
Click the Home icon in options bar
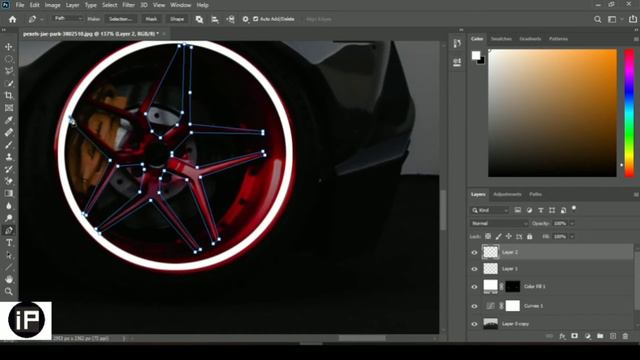coord(13,19)
